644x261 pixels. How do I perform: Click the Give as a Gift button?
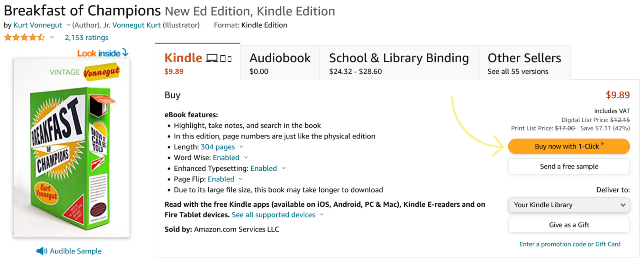click(x=569, y=225)
